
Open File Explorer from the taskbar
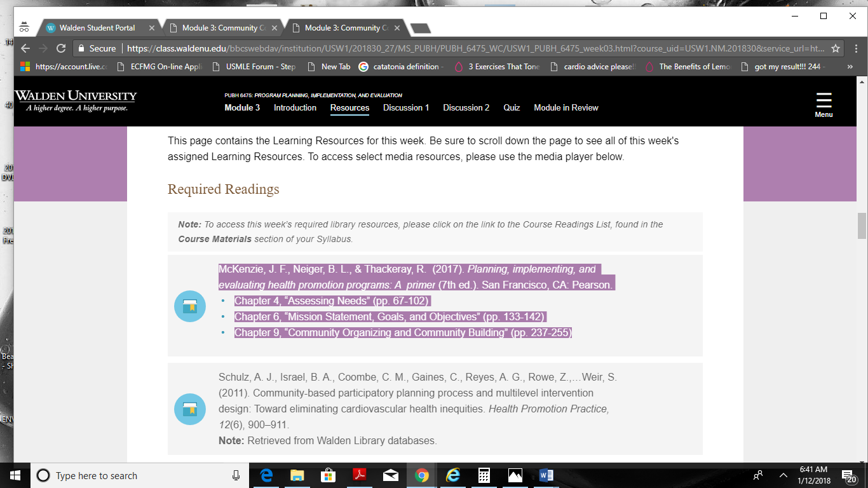pyautogui.click(x=297, y=475)
